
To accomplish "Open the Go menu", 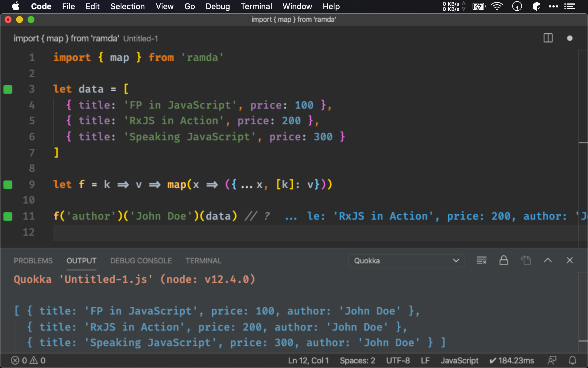I will pos(189,6).
